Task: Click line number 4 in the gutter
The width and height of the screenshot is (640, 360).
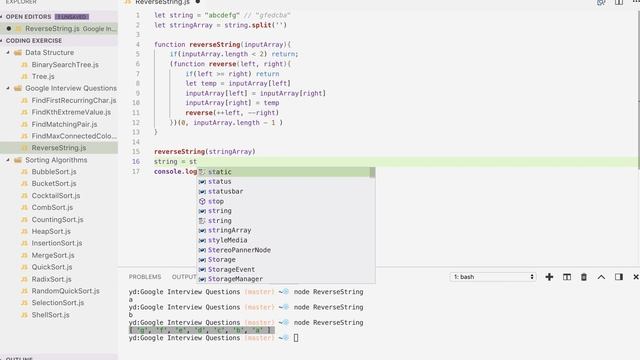Action: point(138,44)
